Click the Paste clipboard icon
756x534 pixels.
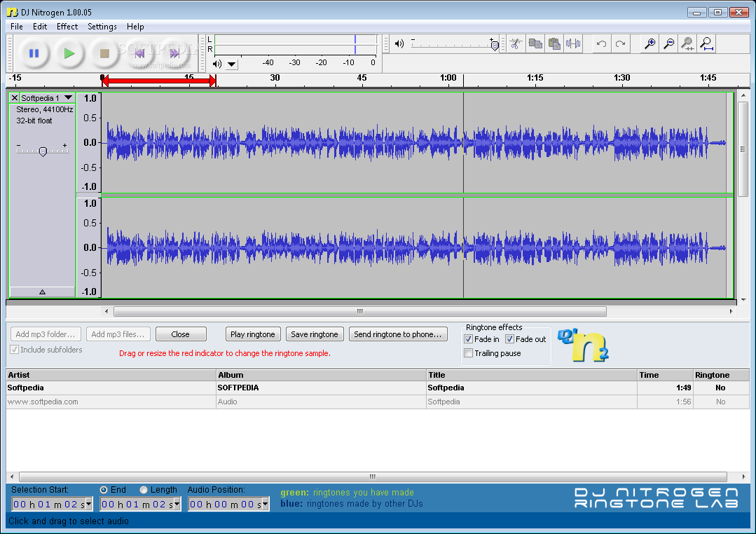click(554, 44)
